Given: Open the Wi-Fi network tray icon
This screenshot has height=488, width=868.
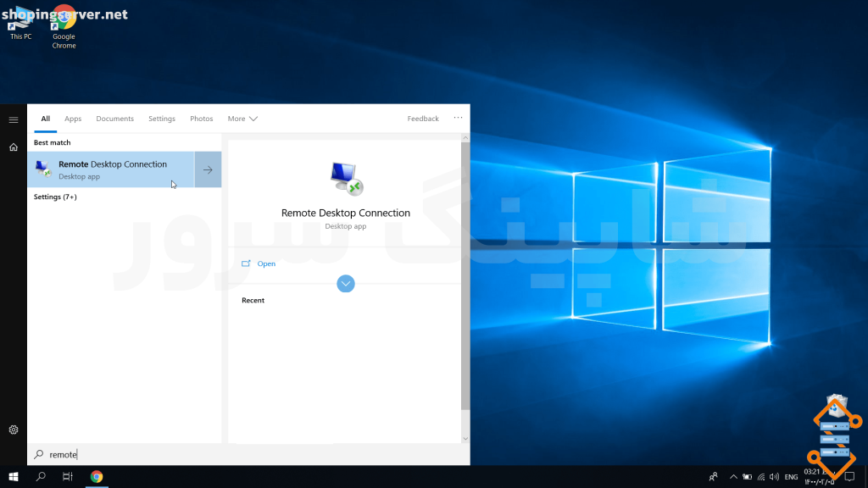Looking at the screenshot, I should point(761,477).
